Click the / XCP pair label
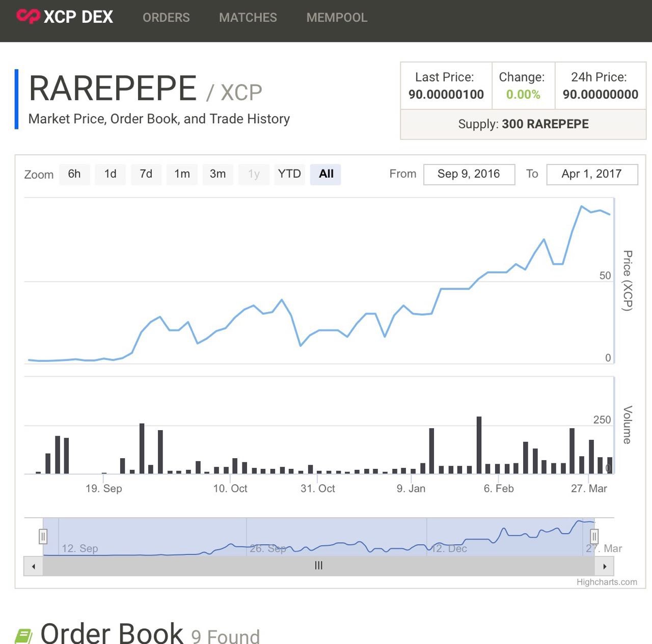Screen dimensions: 652x644 (234, 93)
